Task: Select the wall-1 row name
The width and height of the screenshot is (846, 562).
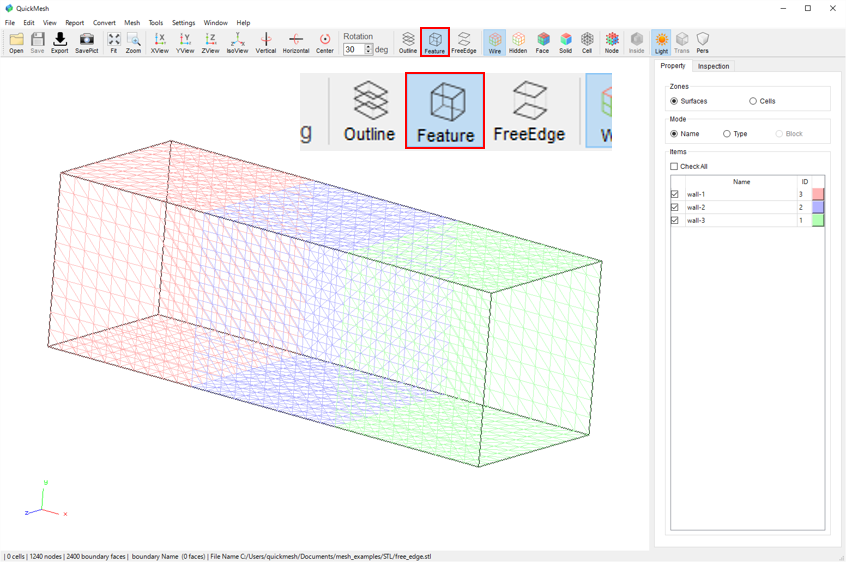Action: 696,194
